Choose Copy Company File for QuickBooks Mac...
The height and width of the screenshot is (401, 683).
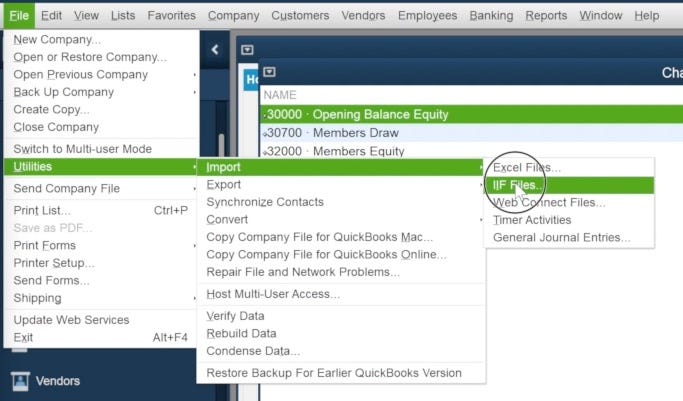click(341, 237)
